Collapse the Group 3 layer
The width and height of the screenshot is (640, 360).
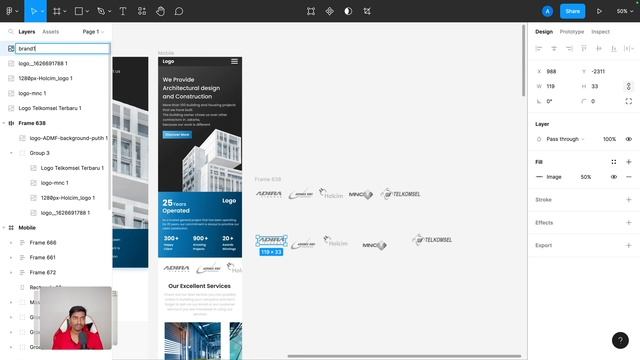point(11,153)
